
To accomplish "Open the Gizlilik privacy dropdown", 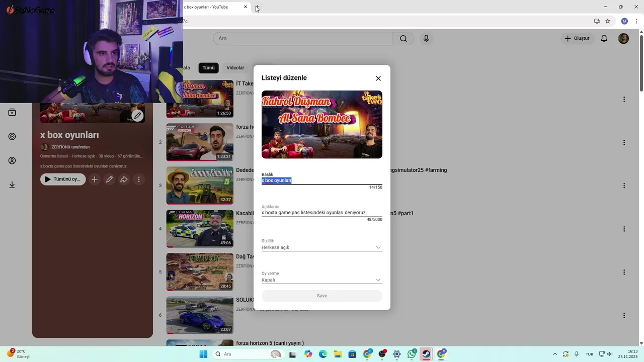I will pyautogui.click(x=322, y=247).
